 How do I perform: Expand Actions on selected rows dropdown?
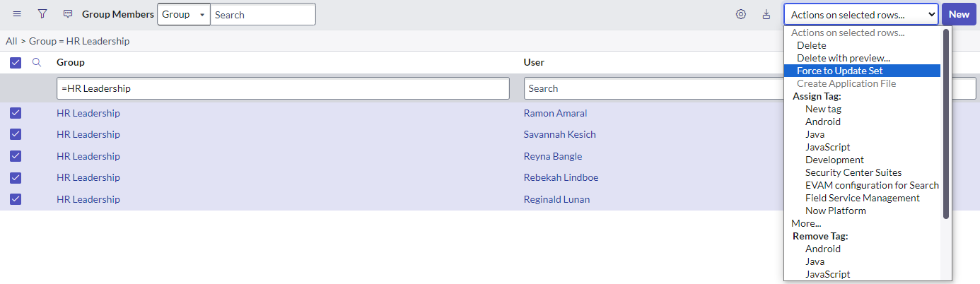[861, 14]
